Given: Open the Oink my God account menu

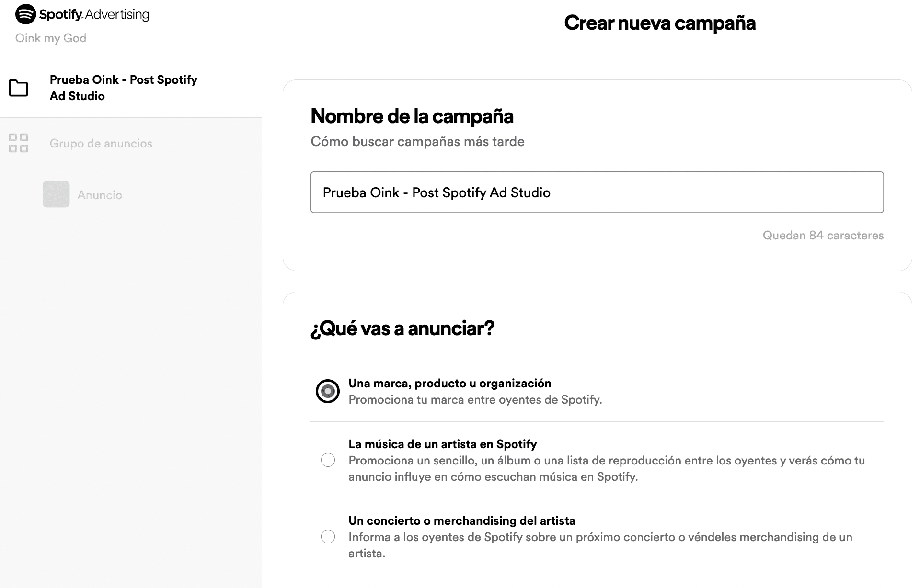Looking at the screenshot, I should point(51,38).
